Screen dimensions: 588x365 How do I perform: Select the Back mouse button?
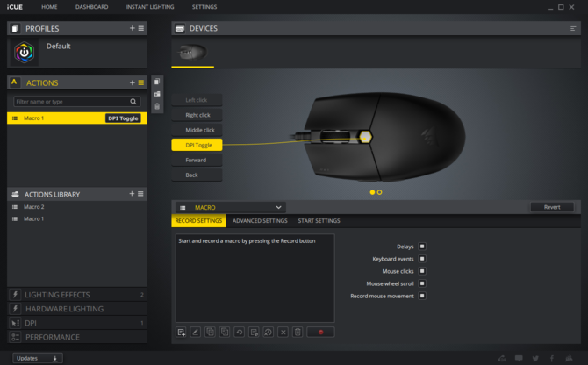(x=197, y=175)
